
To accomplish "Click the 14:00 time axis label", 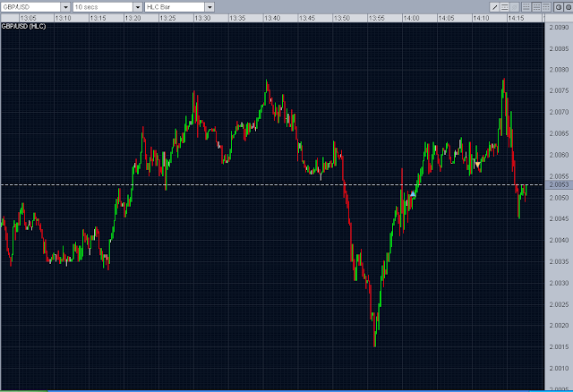I will (x=411, y=18).
